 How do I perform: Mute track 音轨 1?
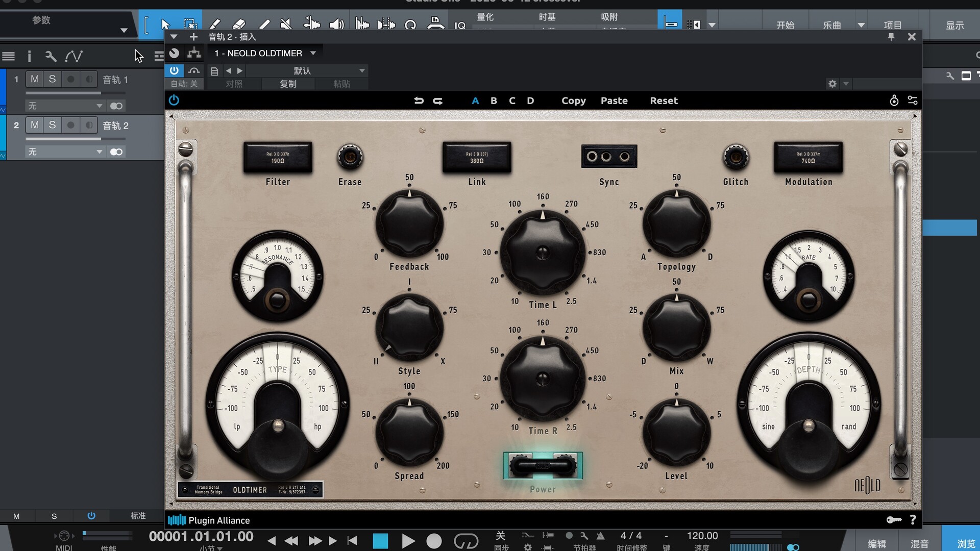click(x=35, y=79)
